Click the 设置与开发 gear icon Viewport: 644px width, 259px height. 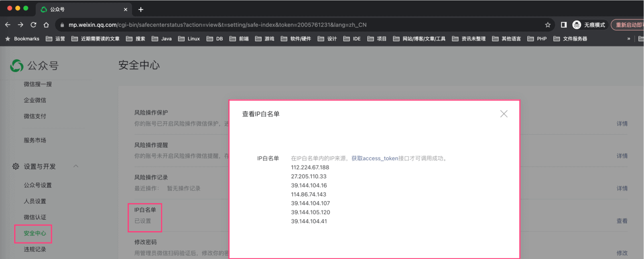pos(16,166)
